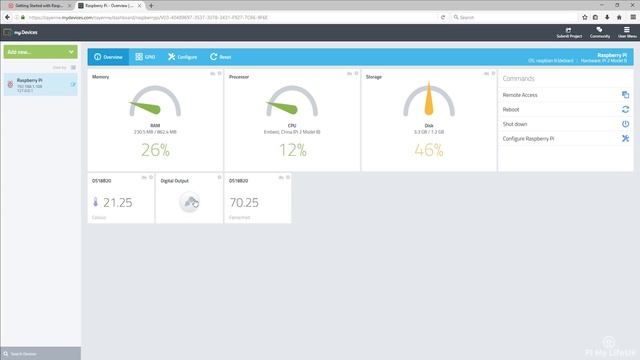Open the browser bookmarks list icon

tap(596, 17)
